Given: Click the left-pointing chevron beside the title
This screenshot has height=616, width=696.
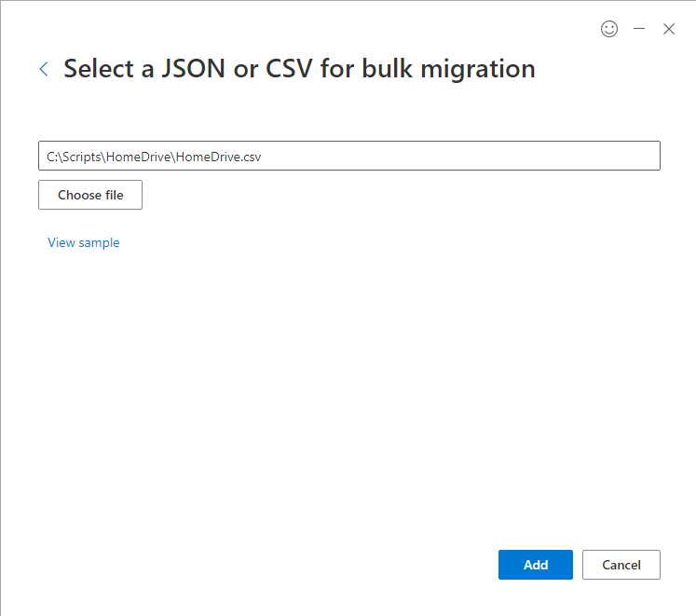Looking at the screenshot, I should [44, 69].
